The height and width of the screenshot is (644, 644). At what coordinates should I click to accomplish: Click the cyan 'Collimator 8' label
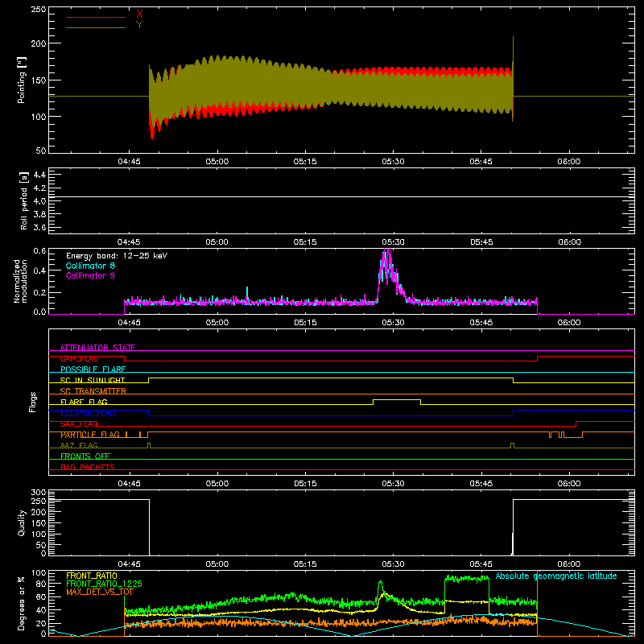[90, 266]
